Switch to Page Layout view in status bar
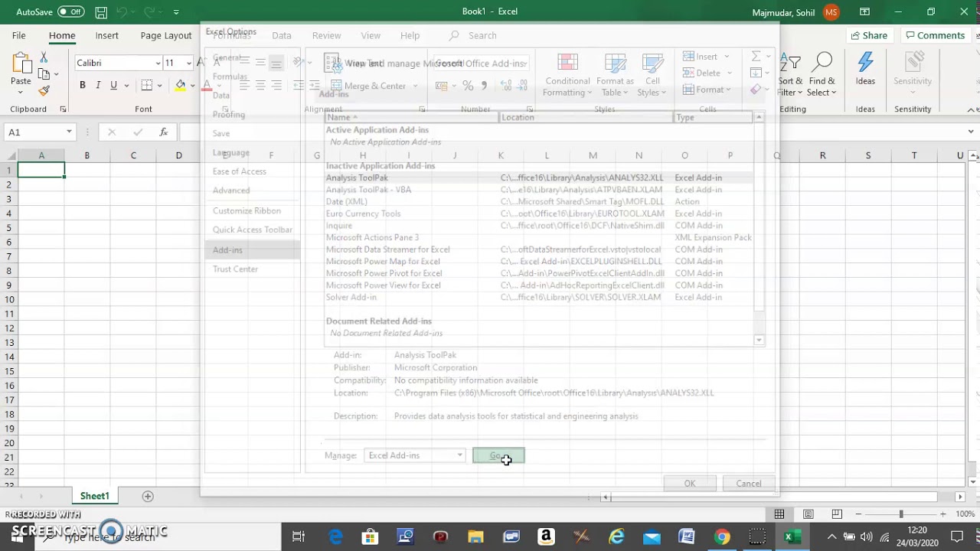980x551 pixels. tap(808, 514)
